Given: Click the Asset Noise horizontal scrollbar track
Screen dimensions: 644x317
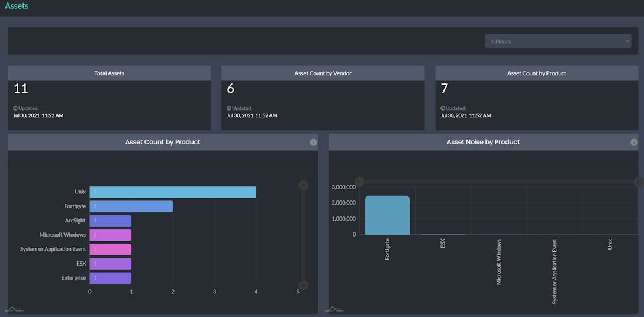Looking at the screenshot, I should [498, 182].
